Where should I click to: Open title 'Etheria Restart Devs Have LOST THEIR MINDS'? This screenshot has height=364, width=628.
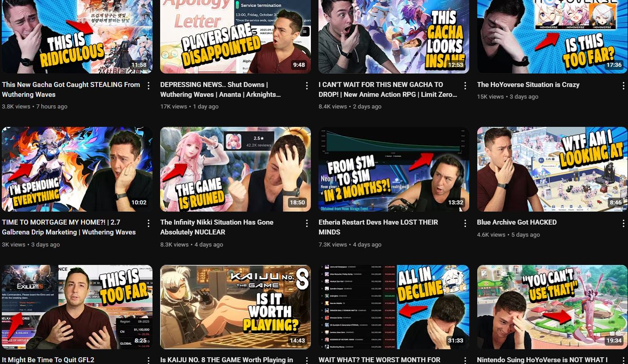point(378,227)
